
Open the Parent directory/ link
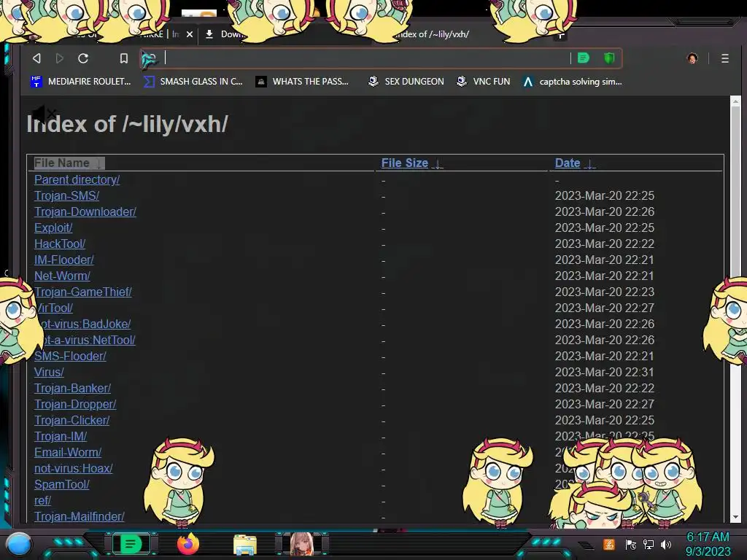[x=77, y=179]
